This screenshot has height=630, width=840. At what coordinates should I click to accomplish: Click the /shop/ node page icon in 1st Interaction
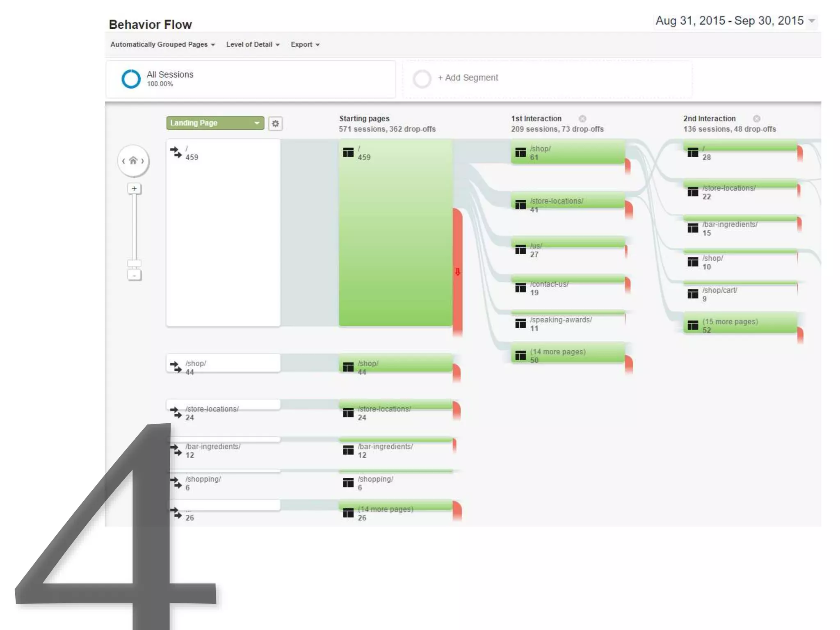tap(520, 153)
